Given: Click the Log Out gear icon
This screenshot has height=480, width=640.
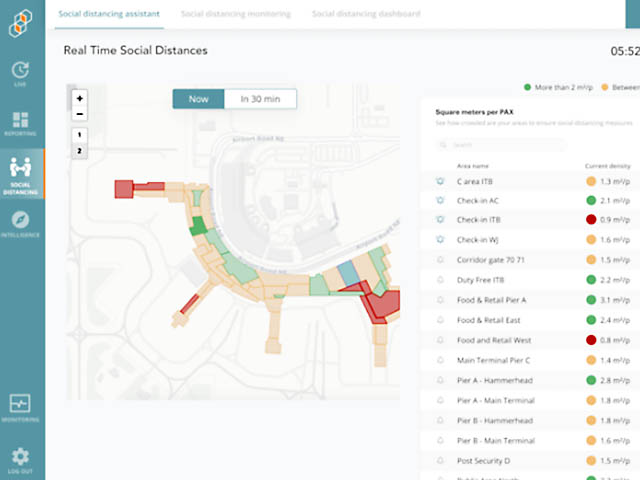Looking at the screenshot, I should (x=22, y=458).
